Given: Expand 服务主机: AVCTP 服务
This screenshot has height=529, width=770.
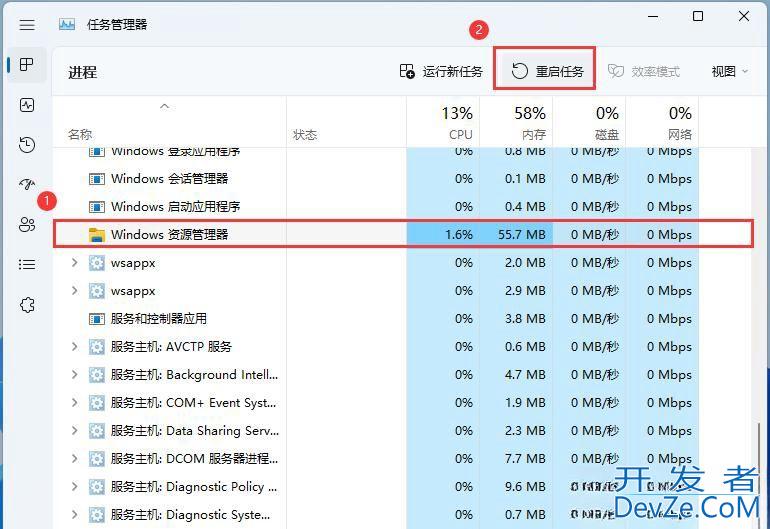Looking at the screenshot, I should tap(75, 347).
